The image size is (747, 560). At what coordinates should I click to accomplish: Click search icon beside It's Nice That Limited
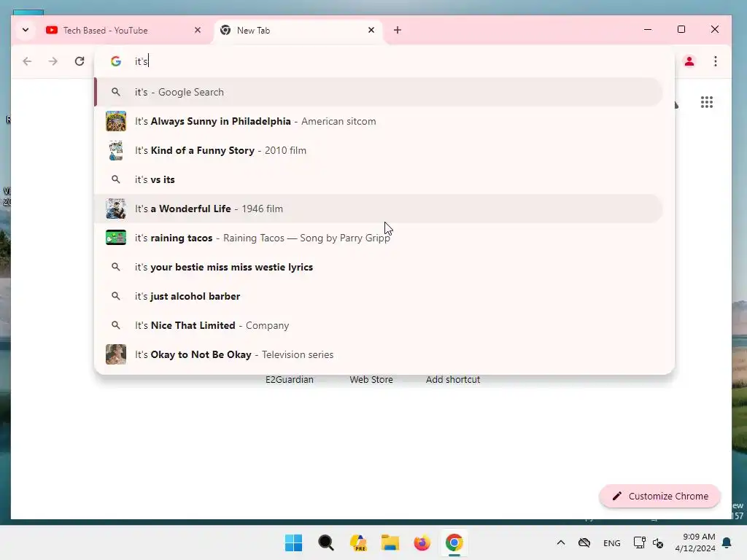tap(116, 325)
